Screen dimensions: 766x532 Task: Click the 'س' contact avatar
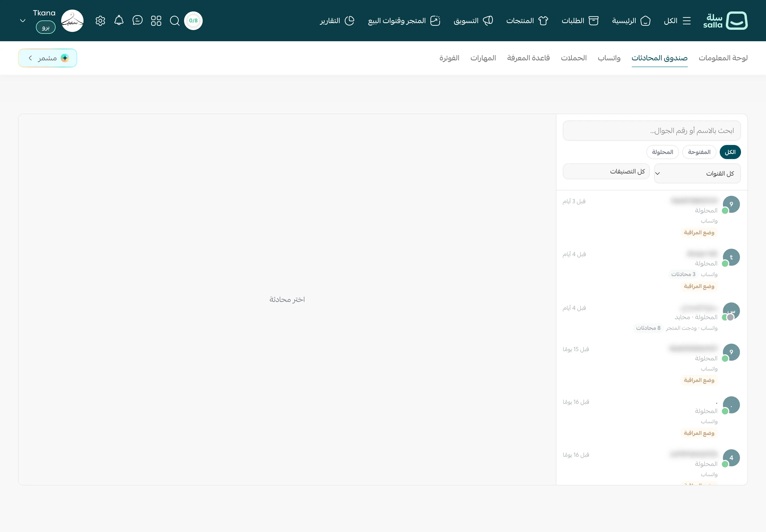(731, 311)
